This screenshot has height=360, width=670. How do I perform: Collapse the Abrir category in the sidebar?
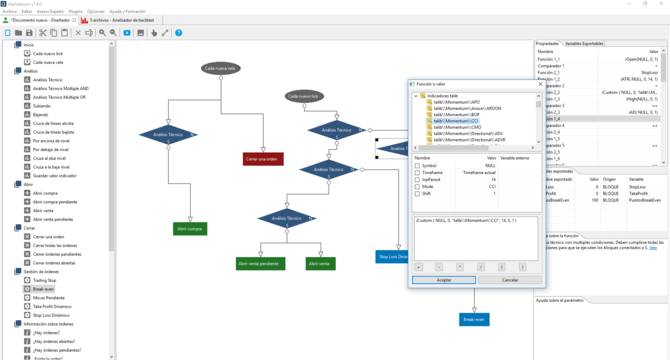click(x=18, y=184)
